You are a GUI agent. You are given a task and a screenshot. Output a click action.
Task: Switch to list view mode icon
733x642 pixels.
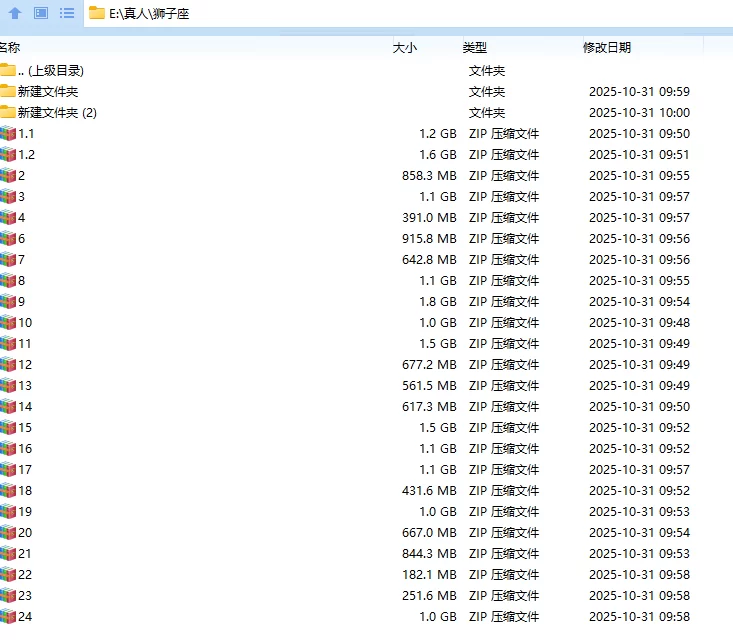tap(67, 13)
